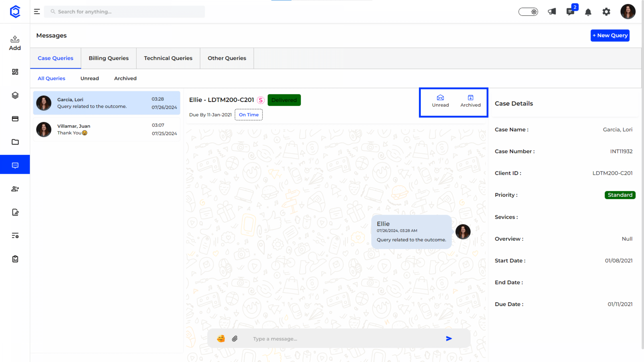Open the settings gear icon

coord(606,11)
